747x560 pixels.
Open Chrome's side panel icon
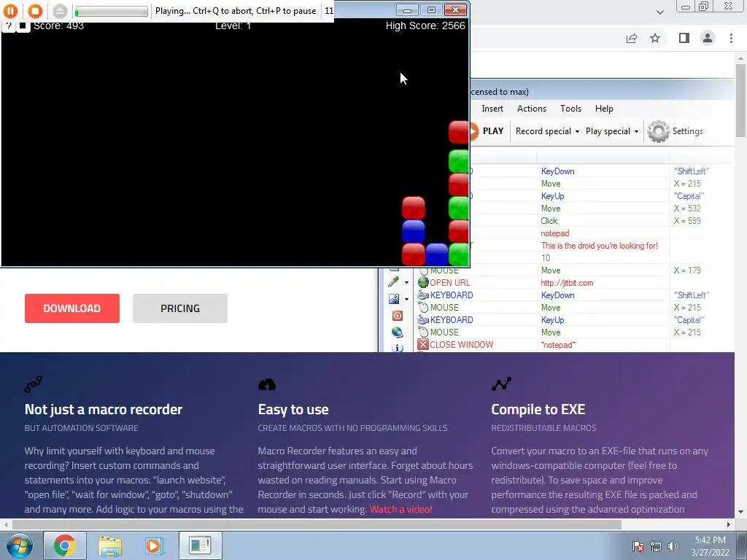(684, 38)
